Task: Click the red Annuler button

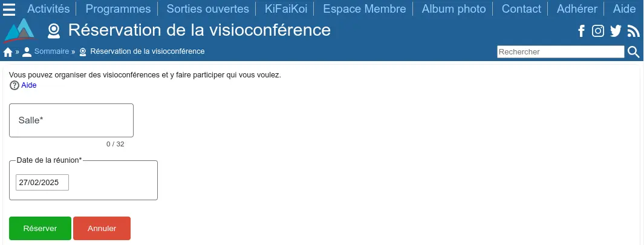Action: coord(102,229)
